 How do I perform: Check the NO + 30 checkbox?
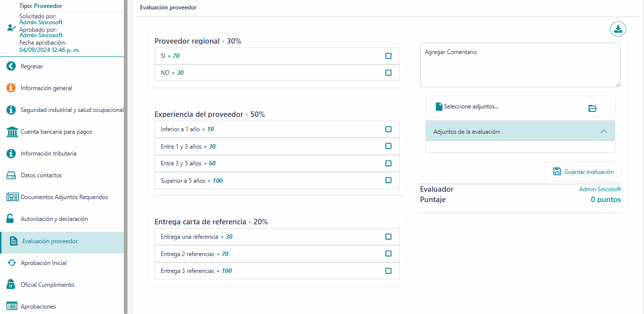[x=388, y=73]
